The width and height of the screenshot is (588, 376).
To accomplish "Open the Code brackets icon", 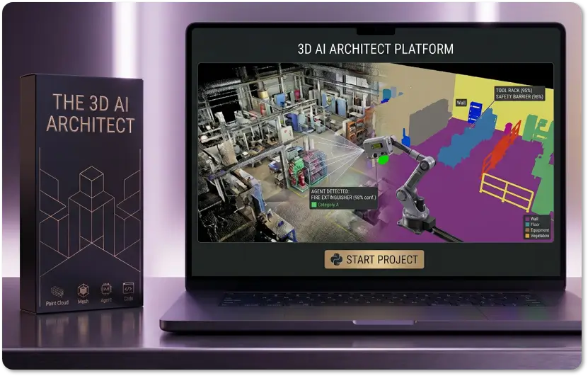I will pos(128,289).
